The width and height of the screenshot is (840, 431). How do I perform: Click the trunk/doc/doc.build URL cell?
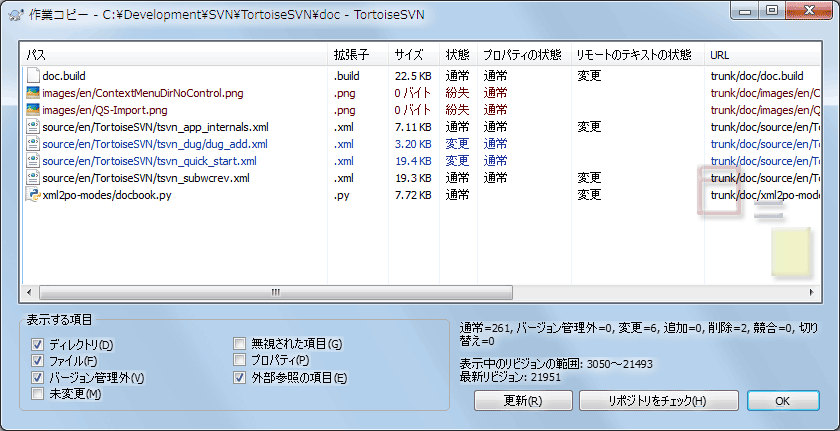click(x=757, y=76)
